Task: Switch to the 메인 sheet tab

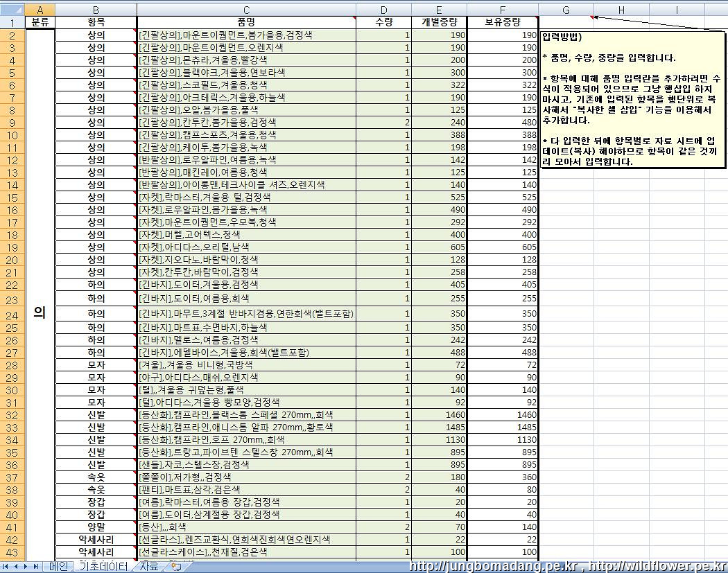Action: tap(59, 567)
